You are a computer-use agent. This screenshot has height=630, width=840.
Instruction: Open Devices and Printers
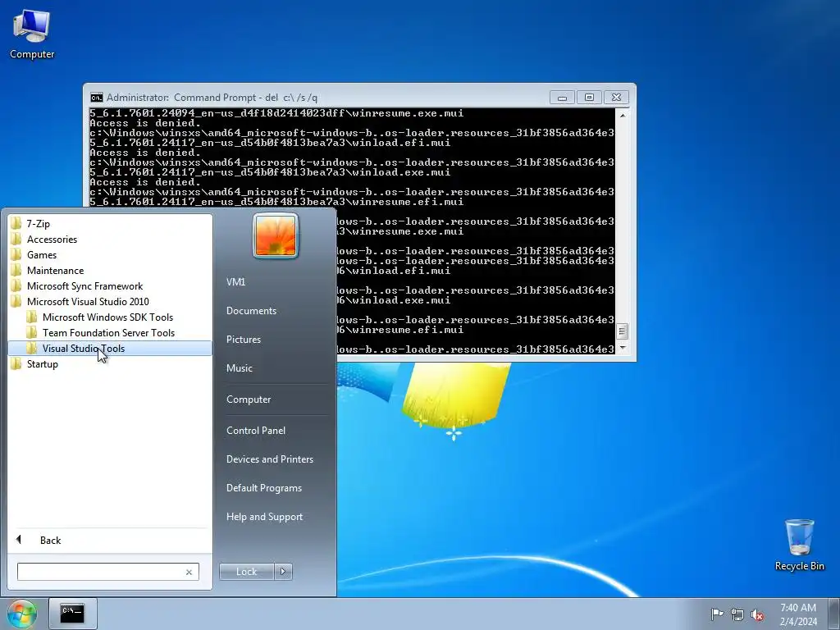pyautogui.click(x=269, y=459)
